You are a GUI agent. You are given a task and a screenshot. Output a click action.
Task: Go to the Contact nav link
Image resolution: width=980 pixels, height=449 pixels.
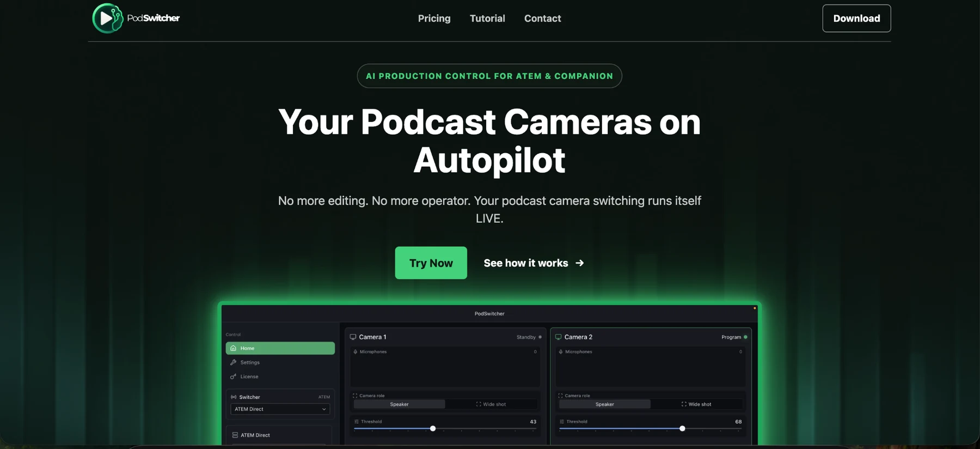pos(542,19)
